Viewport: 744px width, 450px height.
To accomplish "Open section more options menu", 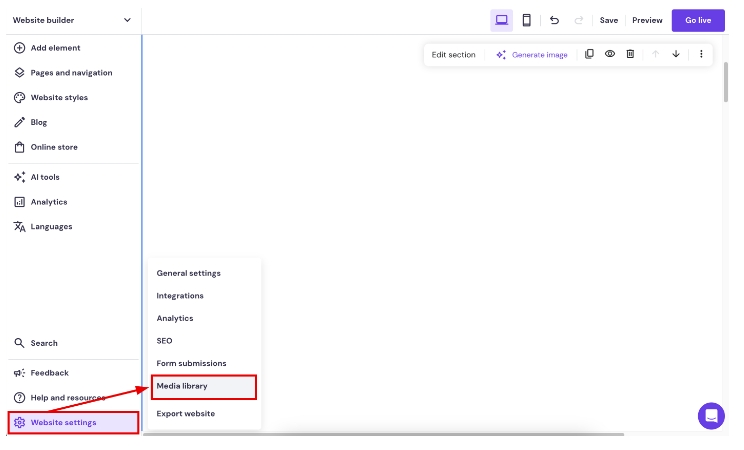I will coord(701,54).
